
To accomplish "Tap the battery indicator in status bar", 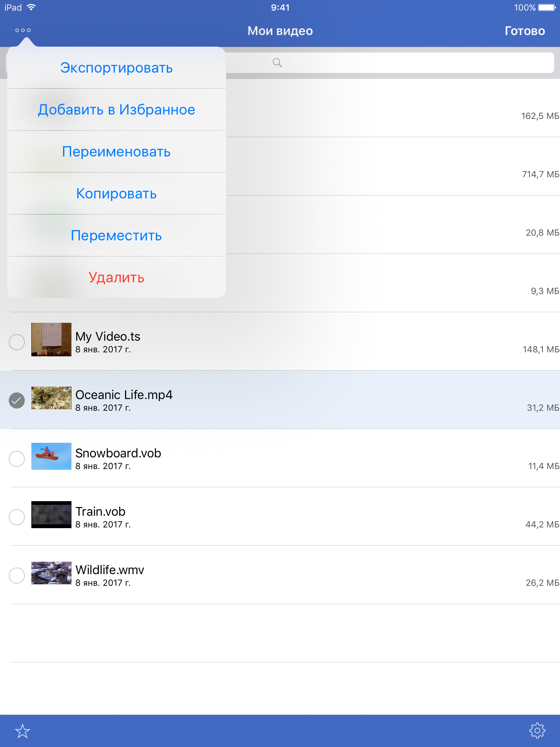I will click(x=547, y=8).
